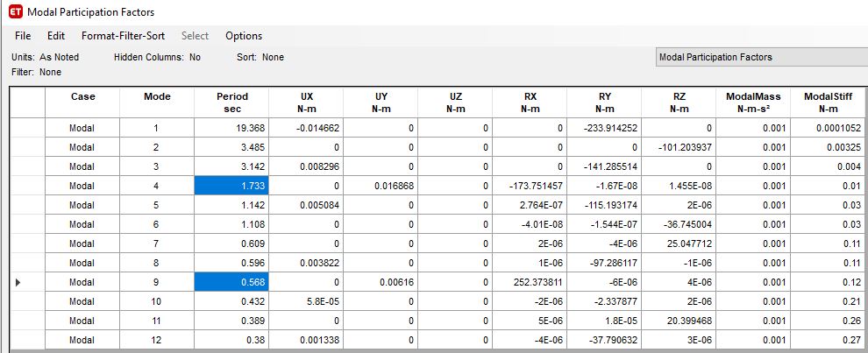This screenshot has width=868, height=353.
Task: Open the File menu
Action: [23, 36]
